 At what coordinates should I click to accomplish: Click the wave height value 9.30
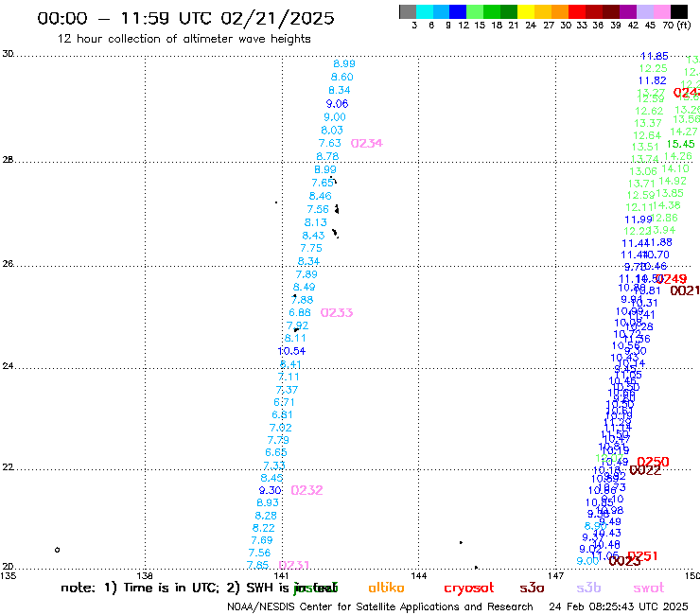point(271,490)
